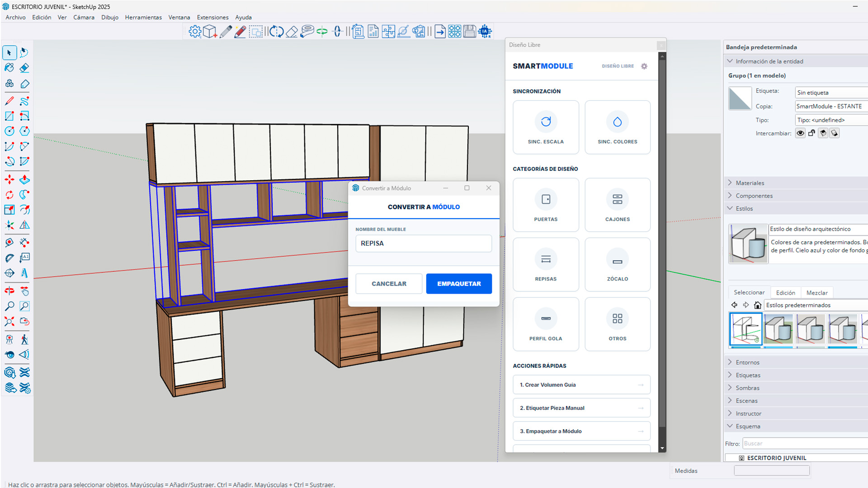Select the Move tool
Image resolution: width=868 pixels, height=488 pixels.
tap(9, 179)
